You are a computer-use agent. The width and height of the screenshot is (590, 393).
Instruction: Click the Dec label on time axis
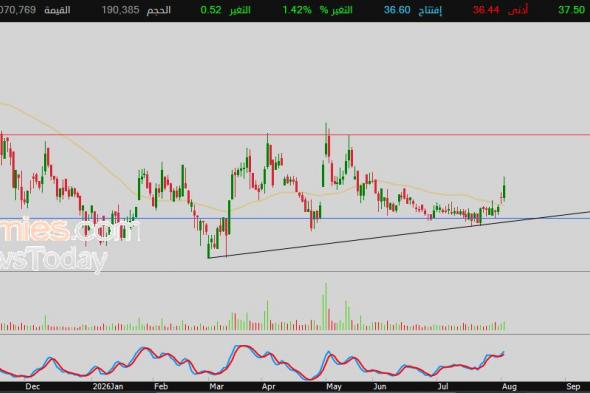(33, 387)
